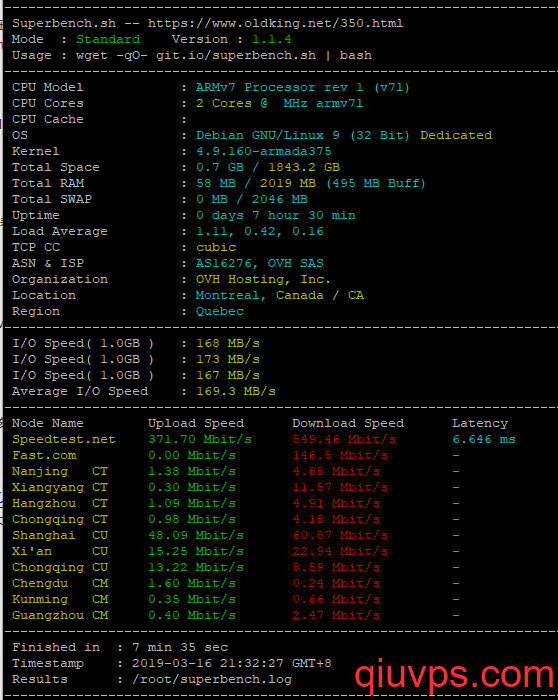Click version number 1.1.4

tap(272, 39)
